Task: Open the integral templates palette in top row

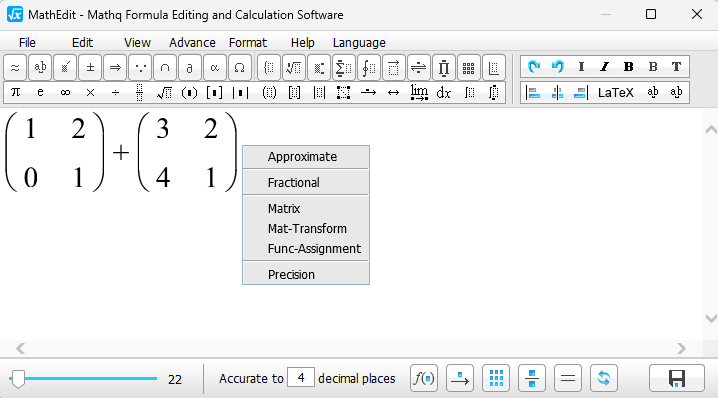Action: [369, 68]
